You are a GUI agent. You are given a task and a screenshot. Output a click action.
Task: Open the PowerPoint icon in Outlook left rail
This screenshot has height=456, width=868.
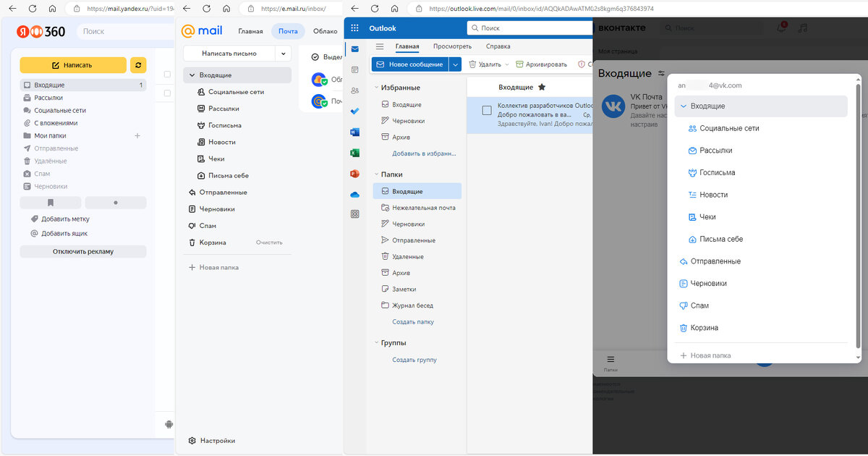pos(354,174)
